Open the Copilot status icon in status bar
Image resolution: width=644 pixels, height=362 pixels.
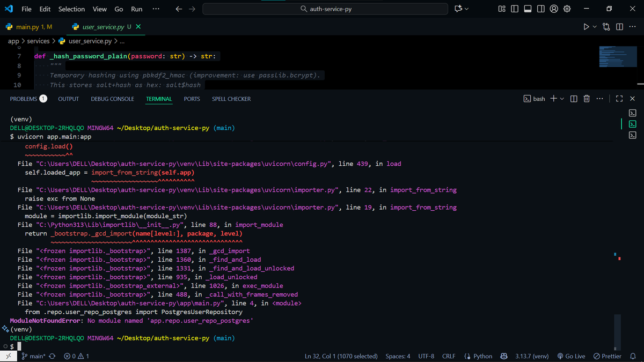pos(504,356)
